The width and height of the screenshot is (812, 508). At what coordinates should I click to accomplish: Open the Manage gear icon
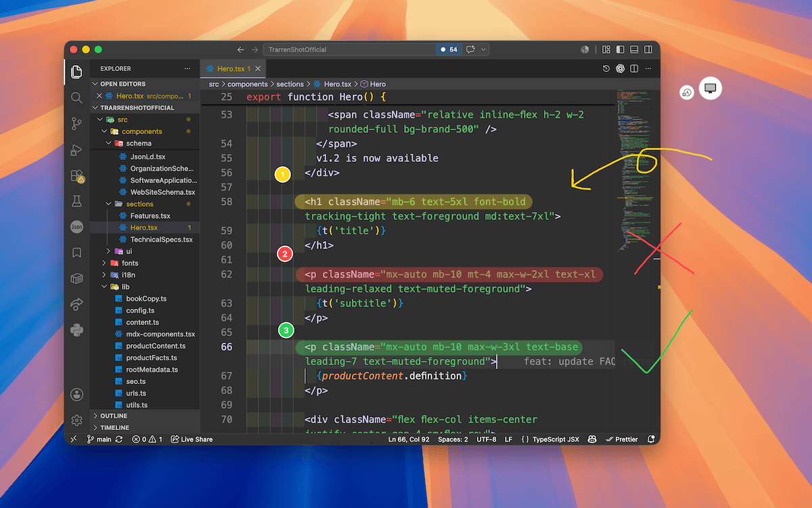[x=76, y=420]
